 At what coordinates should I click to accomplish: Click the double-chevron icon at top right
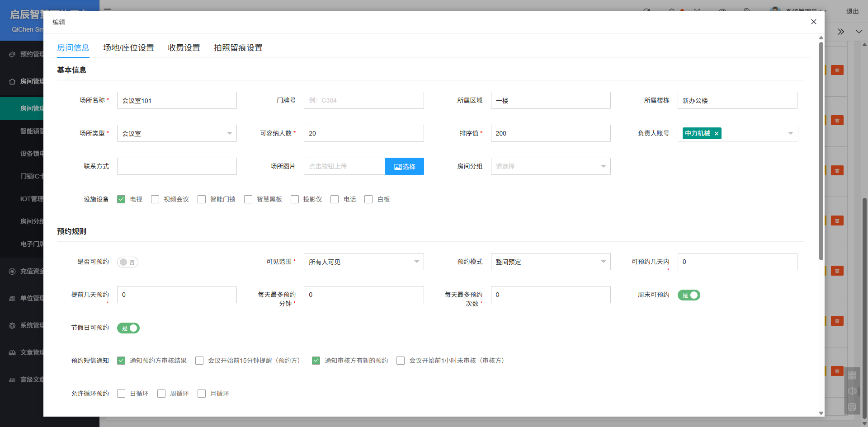(841, 32)
